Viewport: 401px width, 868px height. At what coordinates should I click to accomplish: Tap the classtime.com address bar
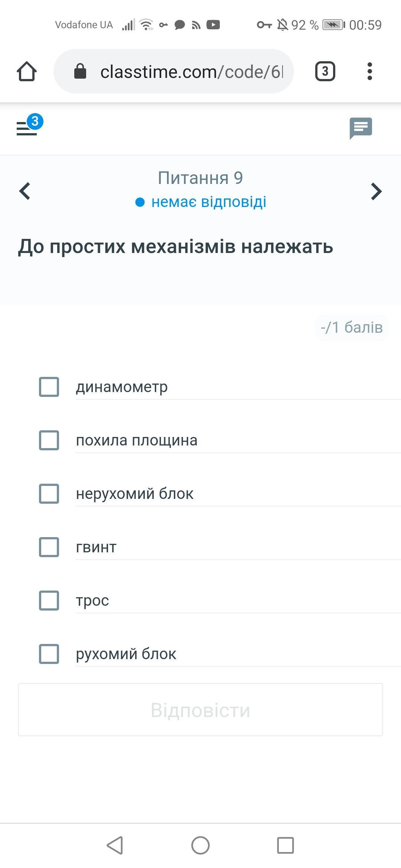(x=174, y=71)
